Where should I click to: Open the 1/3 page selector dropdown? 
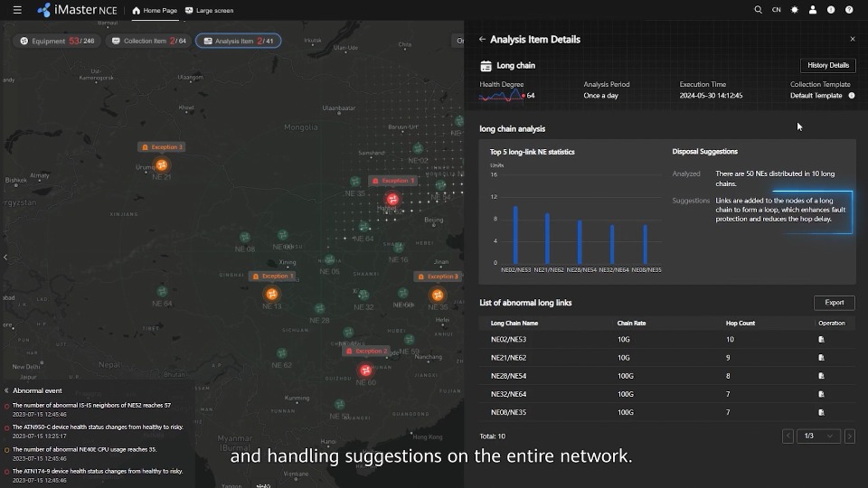point(817,436)
